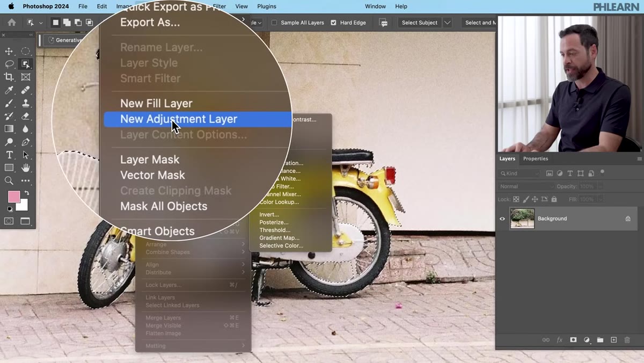Toggle Quick Mask mode
Viewport: 644px width, 363px height.
pos(9,221)
